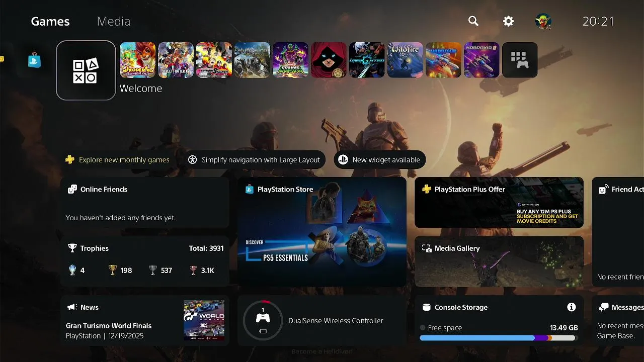Launch the Cosmic Invasion game tile
The height and width of the screenshot is (362, 644).
tap(291, 60)
